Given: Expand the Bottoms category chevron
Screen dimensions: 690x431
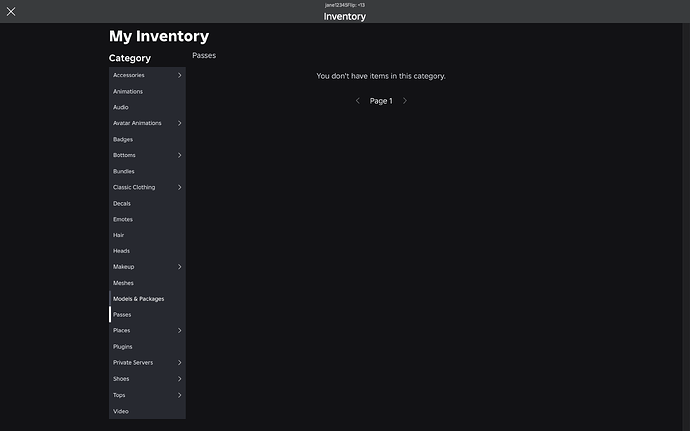Looking at the screenshot, I should (x=180, y=155).
